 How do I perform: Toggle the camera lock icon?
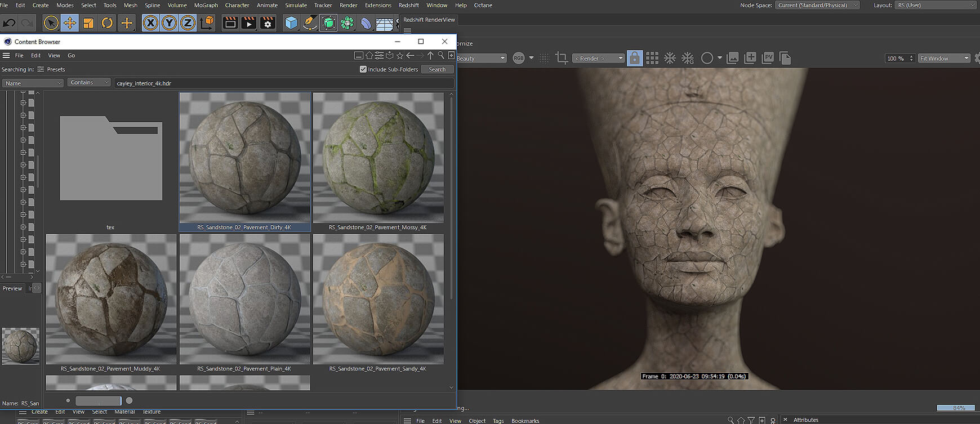635,58
